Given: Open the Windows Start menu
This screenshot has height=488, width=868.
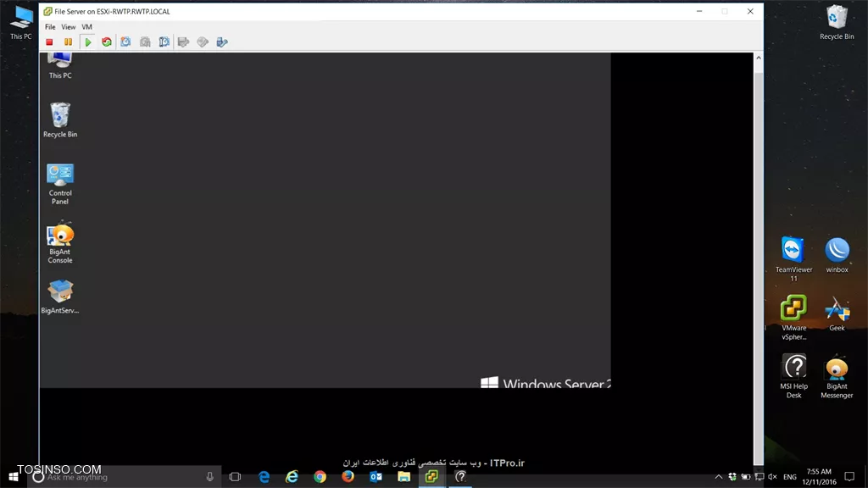Looking at the screenshot, I should (x=14, y=476).
